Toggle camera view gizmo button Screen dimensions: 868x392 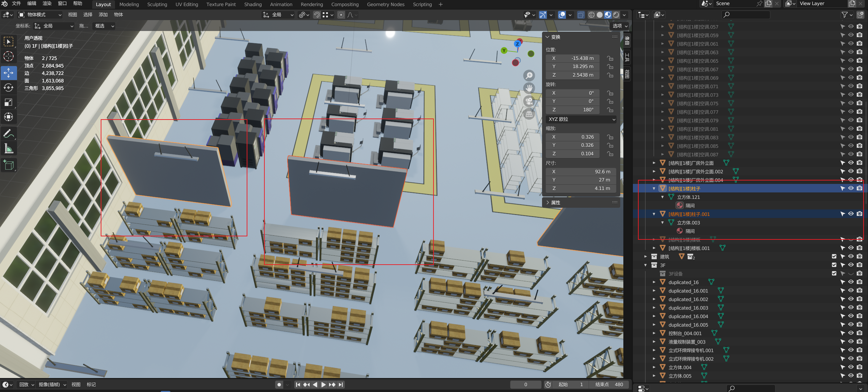click(x=529, y=101)
